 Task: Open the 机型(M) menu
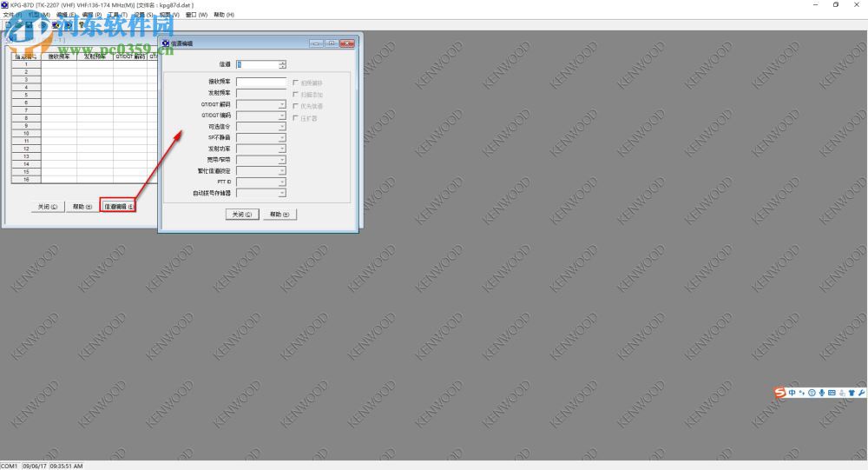[x=39, y=15]
